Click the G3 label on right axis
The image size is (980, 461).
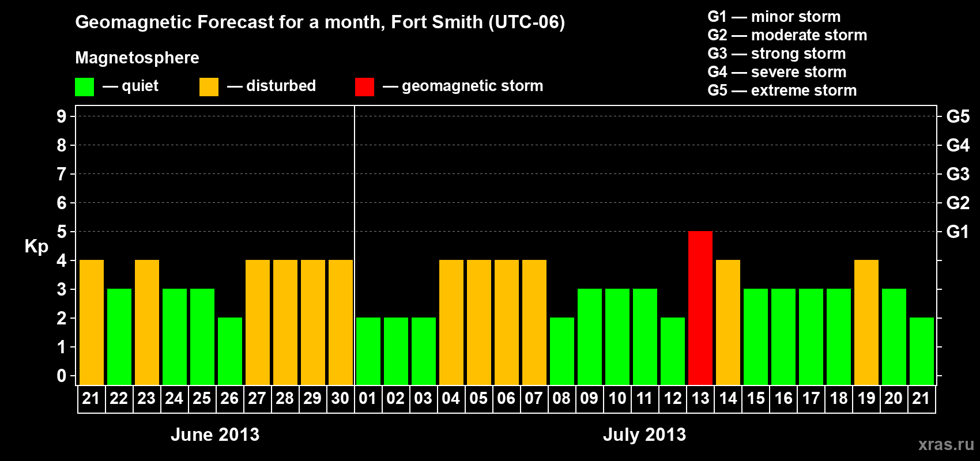coord(958,174)
